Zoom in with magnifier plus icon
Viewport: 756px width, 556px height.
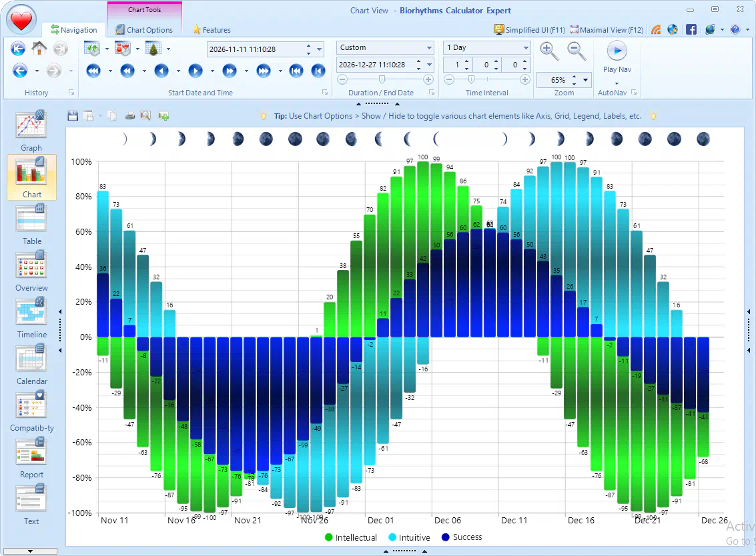(x=548, y=51)
